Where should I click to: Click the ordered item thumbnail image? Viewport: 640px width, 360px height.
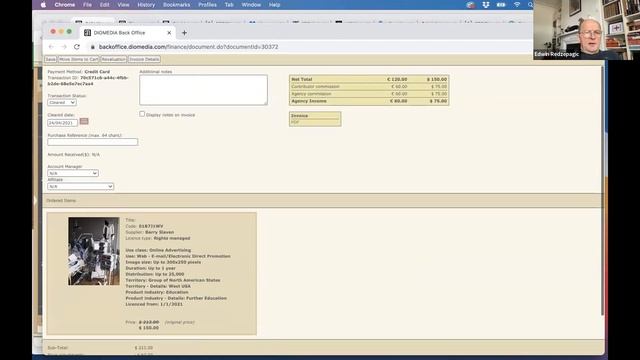click(x=94, y=251)
